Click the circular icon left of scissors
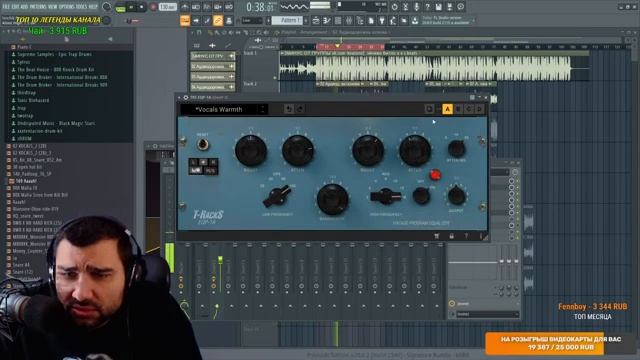The image size is (640, 360). click(394, 7)
